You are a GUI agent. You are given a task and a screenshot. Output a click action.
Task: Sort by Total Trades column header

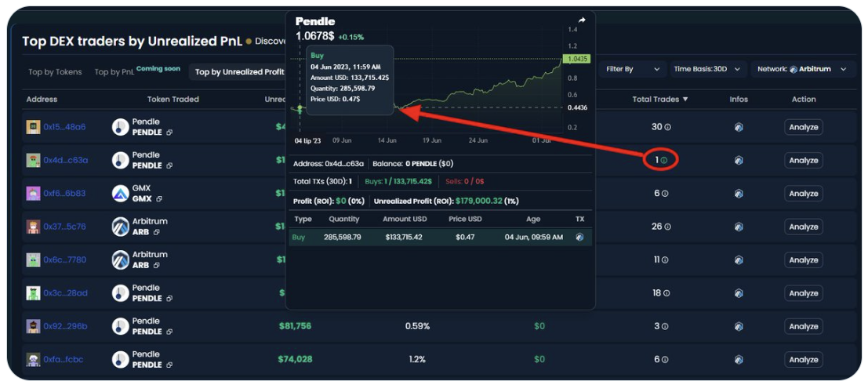[x=660, y=100]
